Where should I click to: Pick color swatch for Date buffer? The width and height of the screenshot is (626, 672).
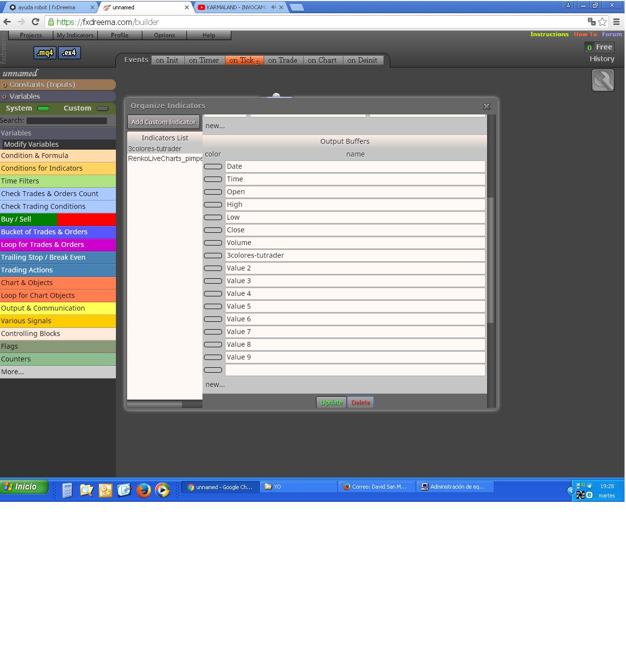coord(213,167)
